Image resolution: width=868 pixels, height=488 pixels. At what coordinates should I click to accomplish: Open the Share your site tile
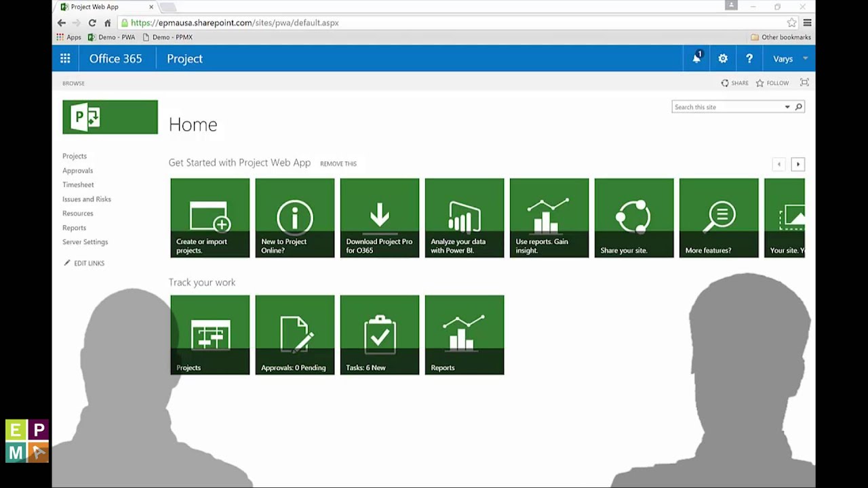(634, 218)
